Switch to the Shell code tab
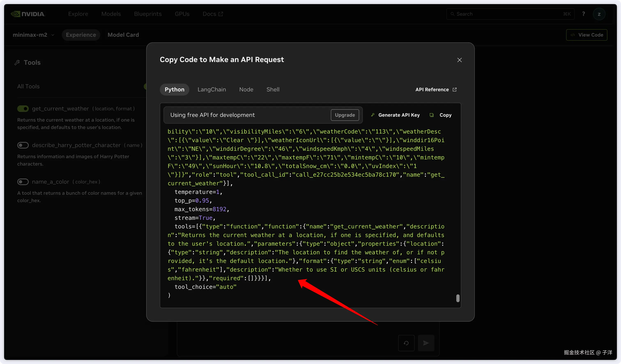This screenshot has width=621, height=364. pos(273,90)
